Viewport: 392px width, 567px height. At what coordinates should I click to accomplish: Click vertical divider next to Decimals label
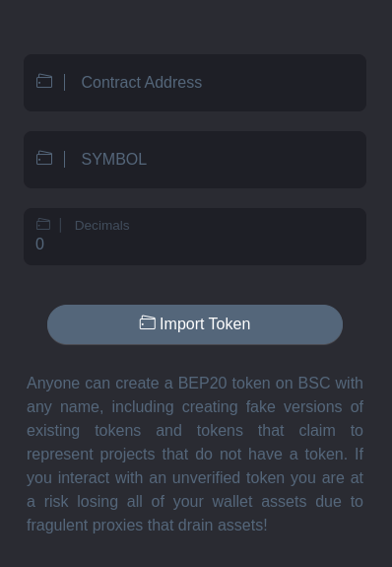point(60,225)
